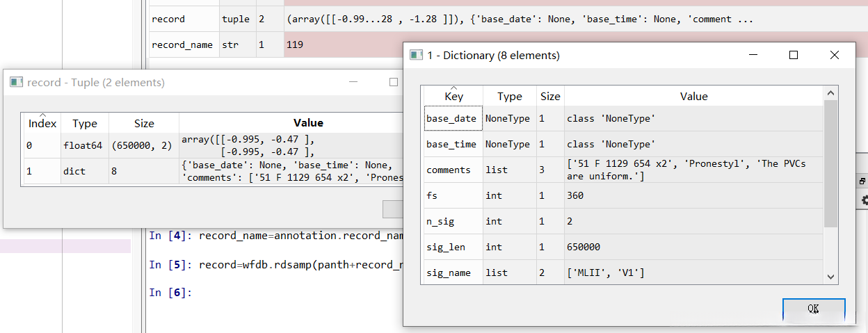This screenshot has width=868, height=333.
Task: Click the record Tuple dialog's title icon
Action: click(16, 82)
